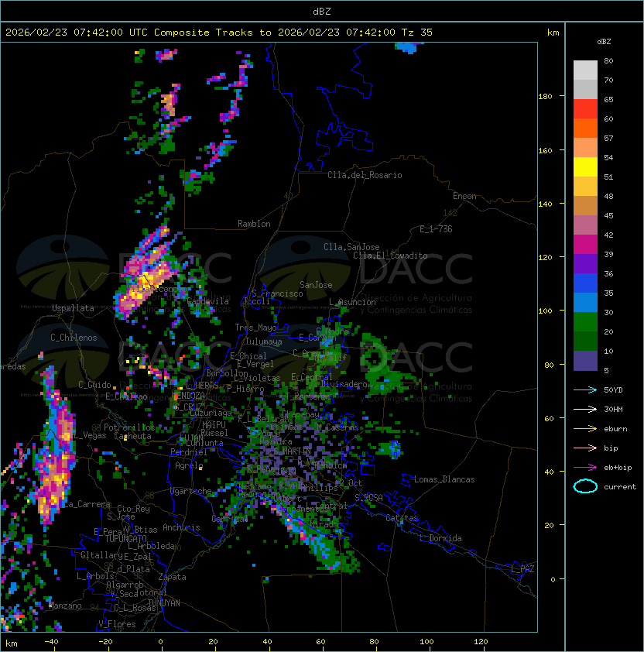Click the 'E_1-736' map label
644x652 pixels.
(436, 229)
